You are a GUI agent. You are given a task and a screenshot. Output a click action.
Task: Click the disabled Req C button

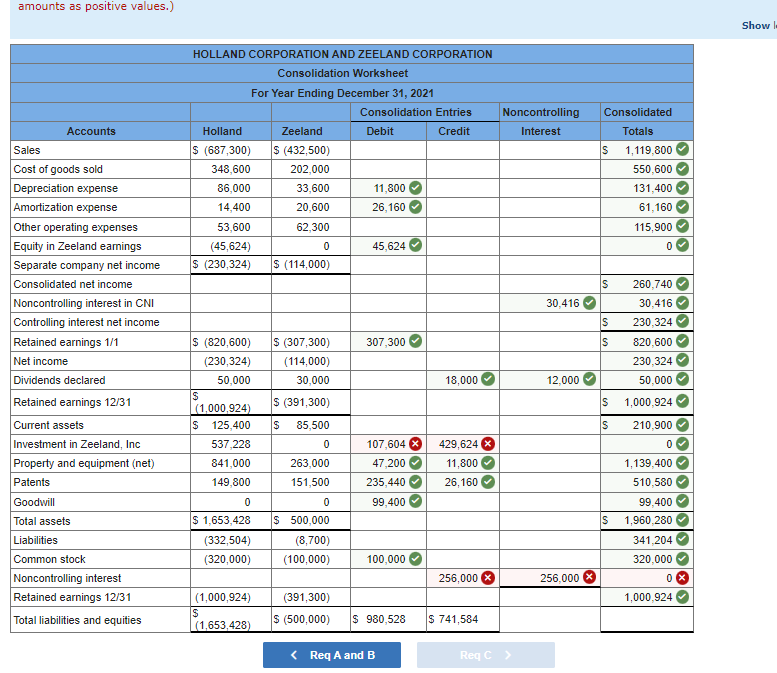tap(486, 655)
